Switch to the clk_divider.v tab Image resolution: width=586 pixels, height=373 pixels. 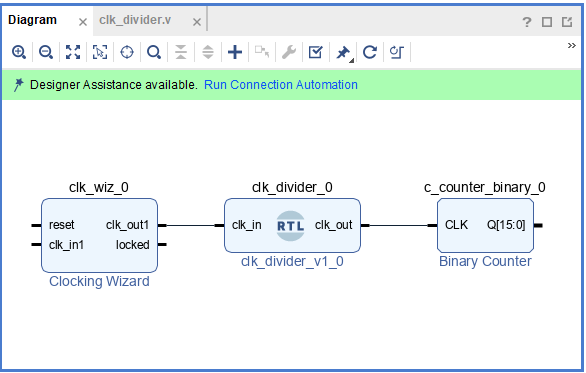pos(135,20)
